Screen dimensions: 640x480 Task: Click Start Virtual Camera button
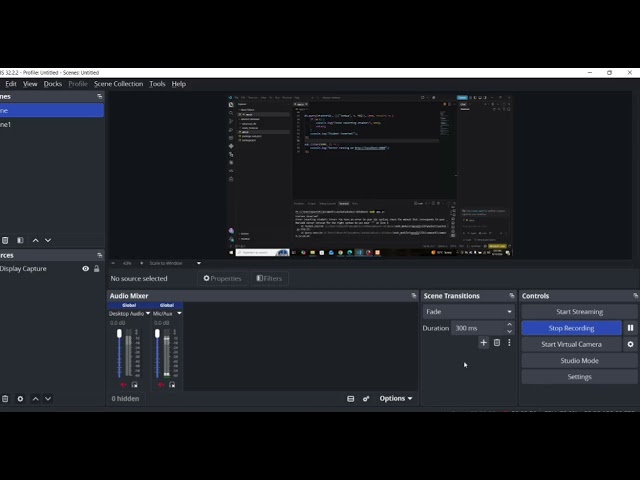point(571,344)
